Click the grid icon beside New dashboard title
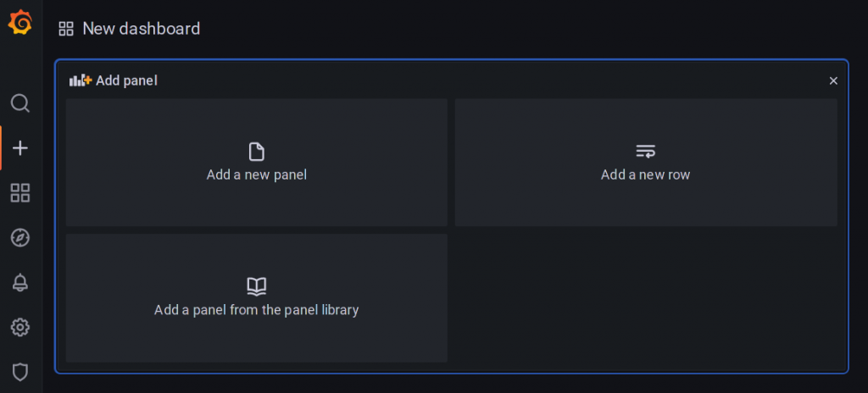The width and height of the screenshot is (868, 393). [x=66, y=29]
